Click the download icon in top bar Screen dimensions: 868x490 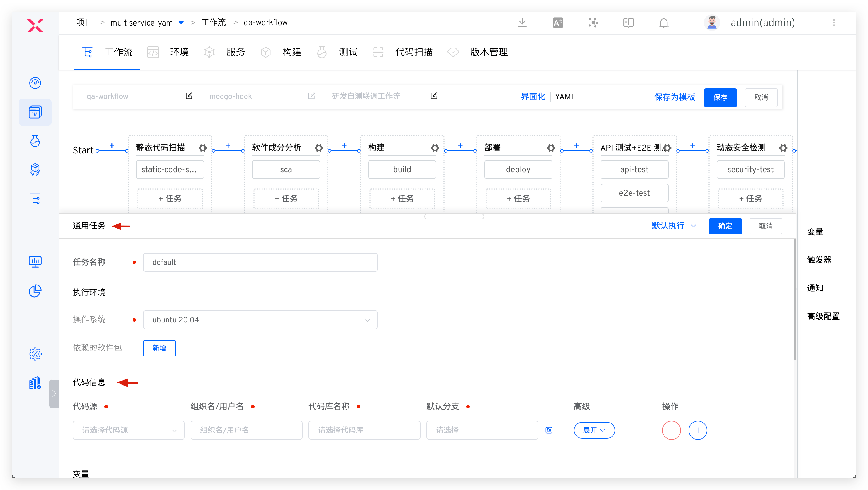pyautogui.click(x=522, y=23)
